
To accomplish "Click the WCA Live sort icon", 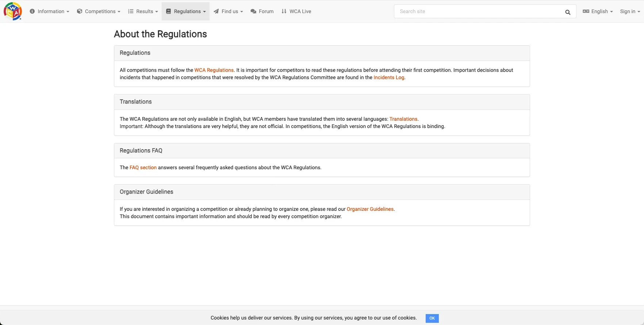I will point(284,11).
